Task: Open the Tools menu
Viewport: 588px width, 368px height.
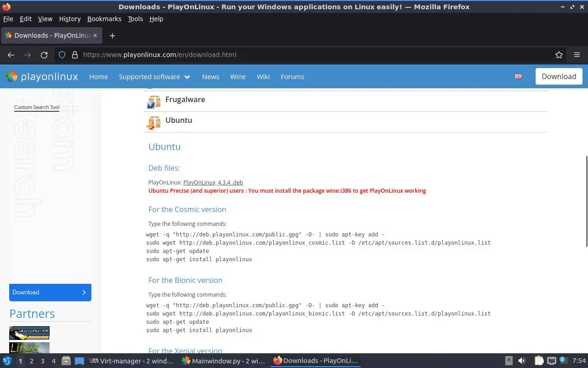Action: [x=136, y=19]
